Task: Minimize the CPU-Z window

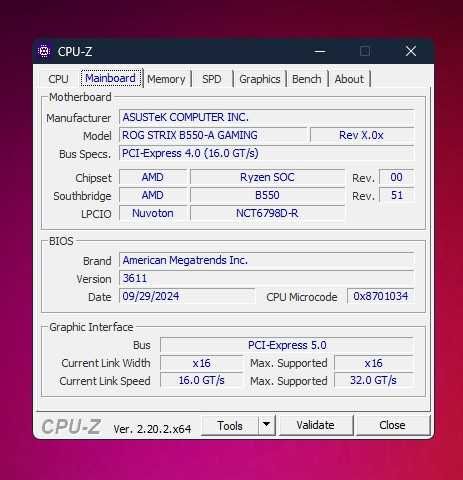Action: point(320,51)
